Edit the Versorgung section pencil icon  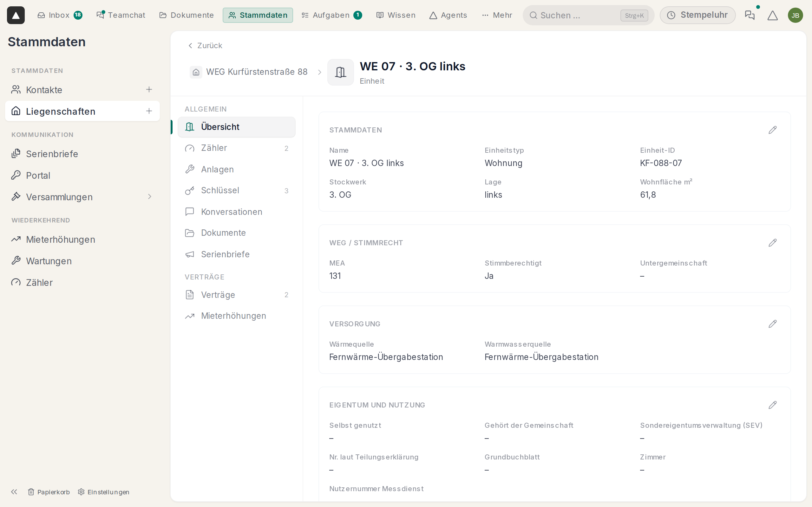(772, 324)
